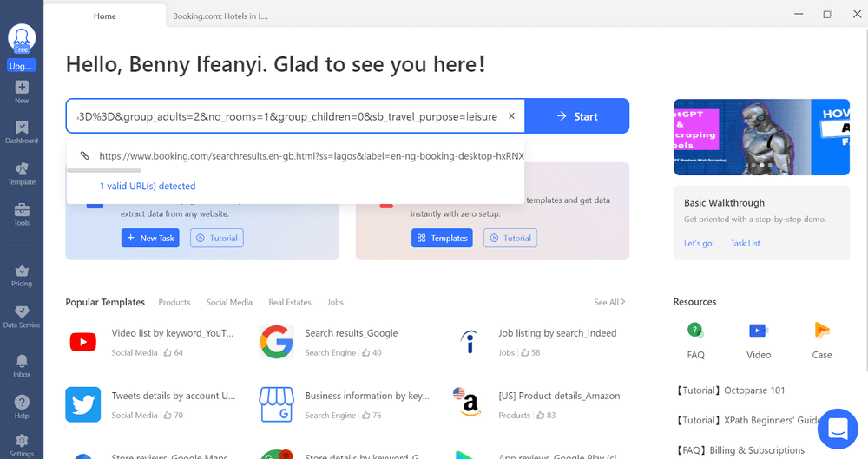The height and width of the screenshot is (459, 868).
Task: Open Pricing from the sidebar
Action: pos(22,275)
